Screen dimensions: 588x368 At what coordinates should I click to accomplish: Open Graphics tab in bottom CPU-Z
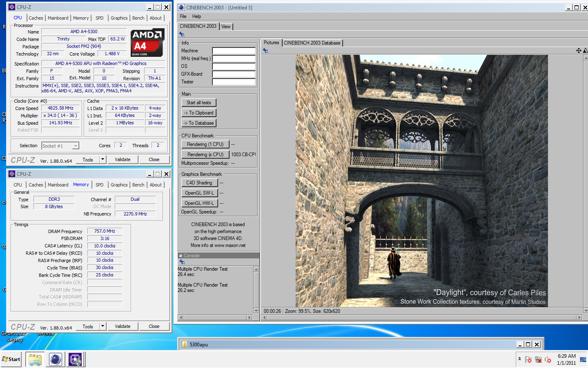pos(119,185)
